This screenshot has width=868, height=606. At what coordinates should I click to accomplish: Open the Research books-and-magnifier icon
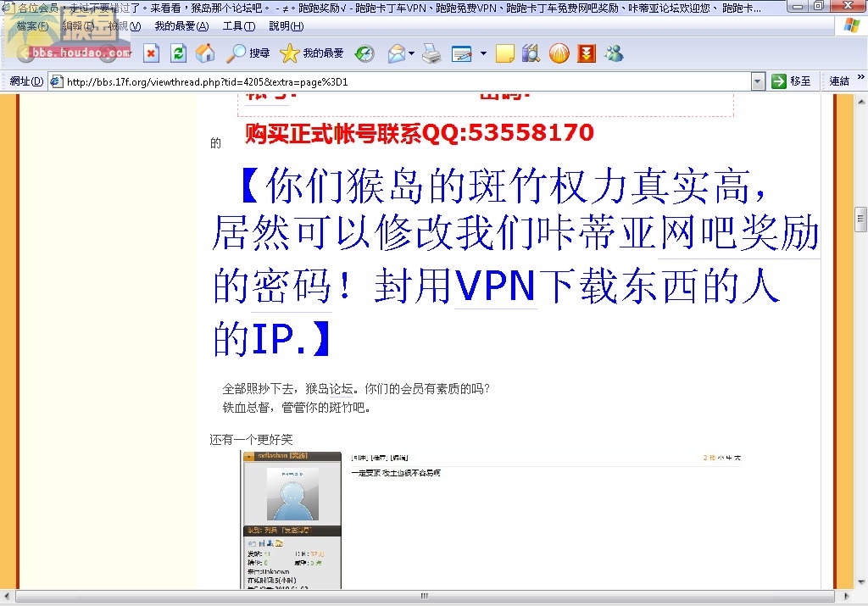pos(531,53)
